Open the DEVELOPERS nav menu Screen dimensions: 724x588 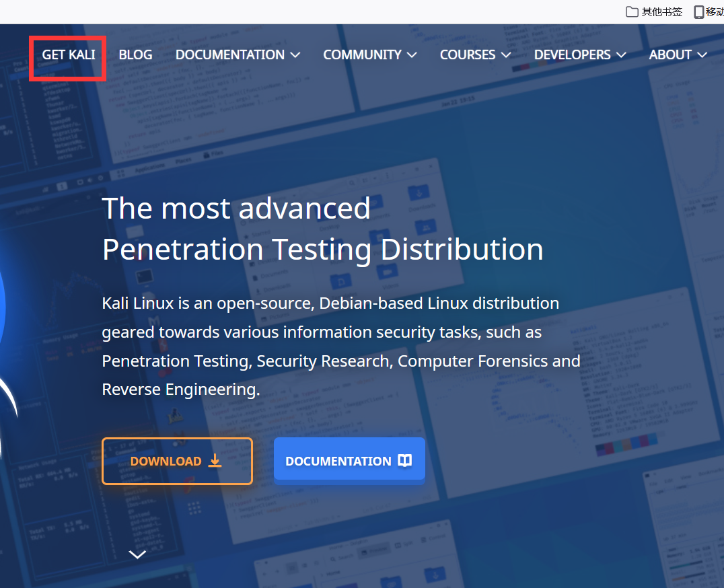coord(580,55)
